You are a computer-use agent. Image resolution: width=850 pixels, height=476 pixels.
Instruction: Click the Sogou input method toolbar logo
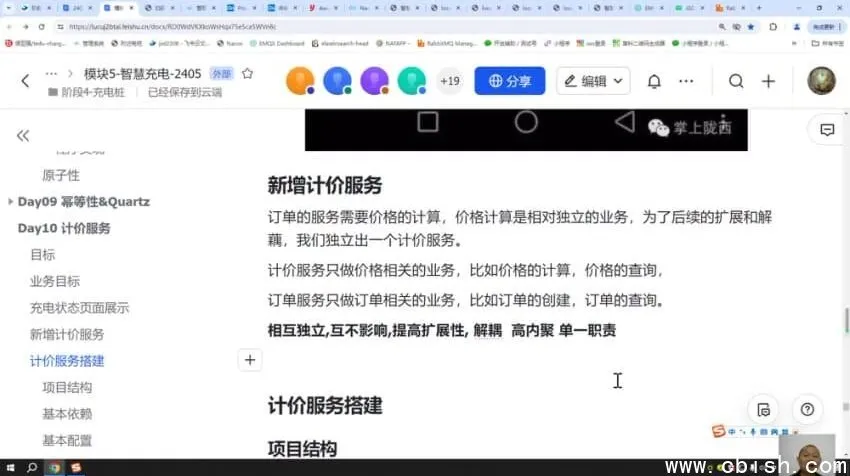click(x=719, y=431)
